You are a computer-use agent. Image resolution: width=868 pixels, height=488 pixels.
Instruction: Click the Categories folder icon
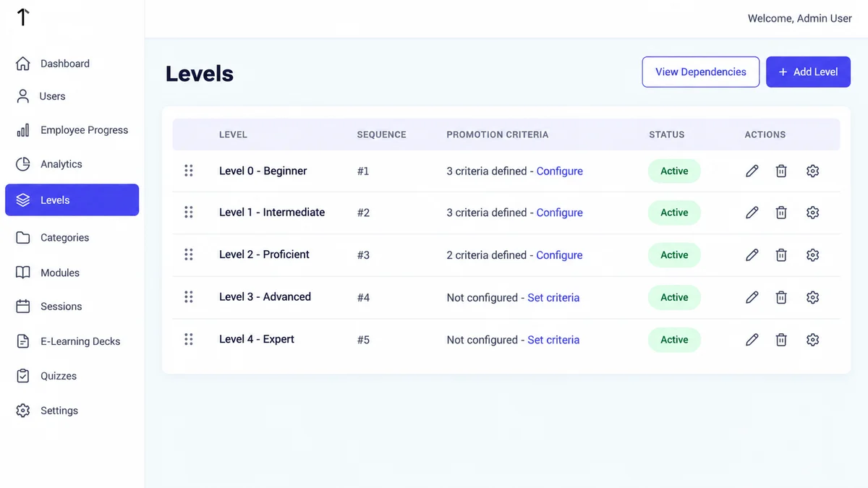[x=23, y=238]
